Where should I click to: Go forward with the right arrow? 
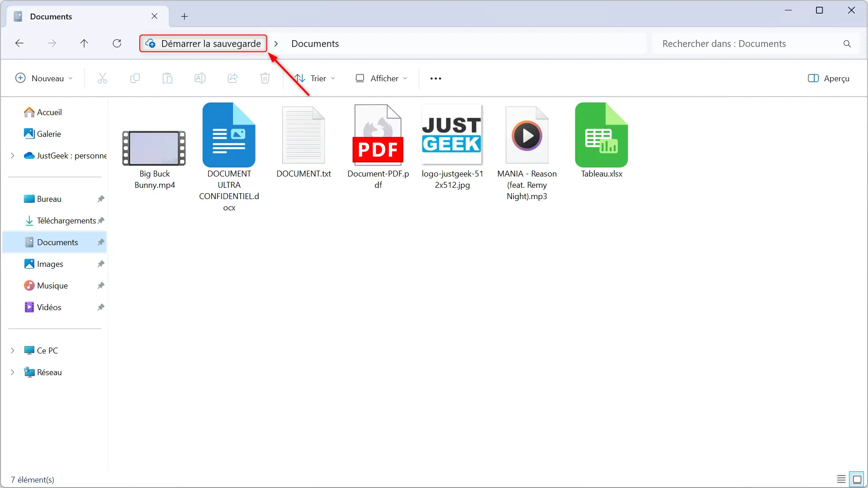(52, 43)
